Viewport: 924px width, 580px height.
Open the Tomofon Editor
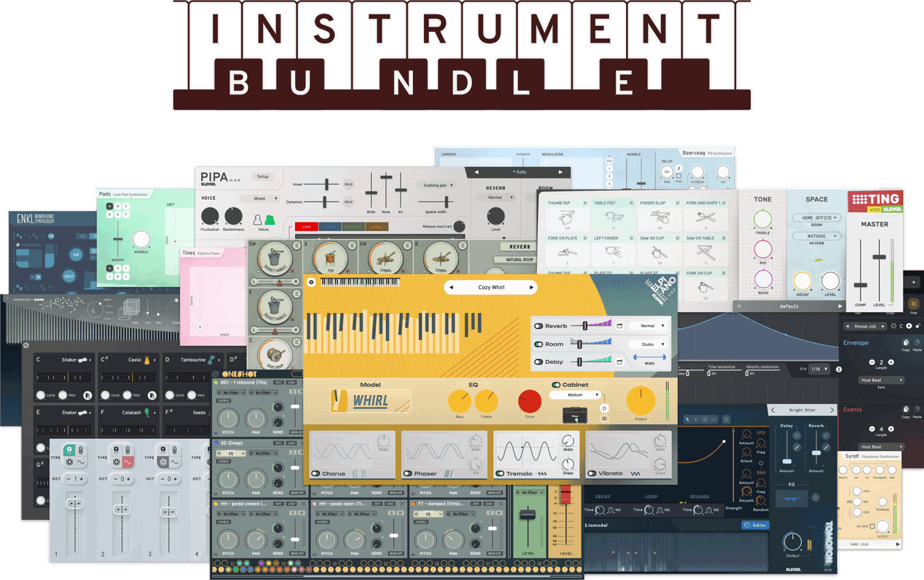(755, 525)
